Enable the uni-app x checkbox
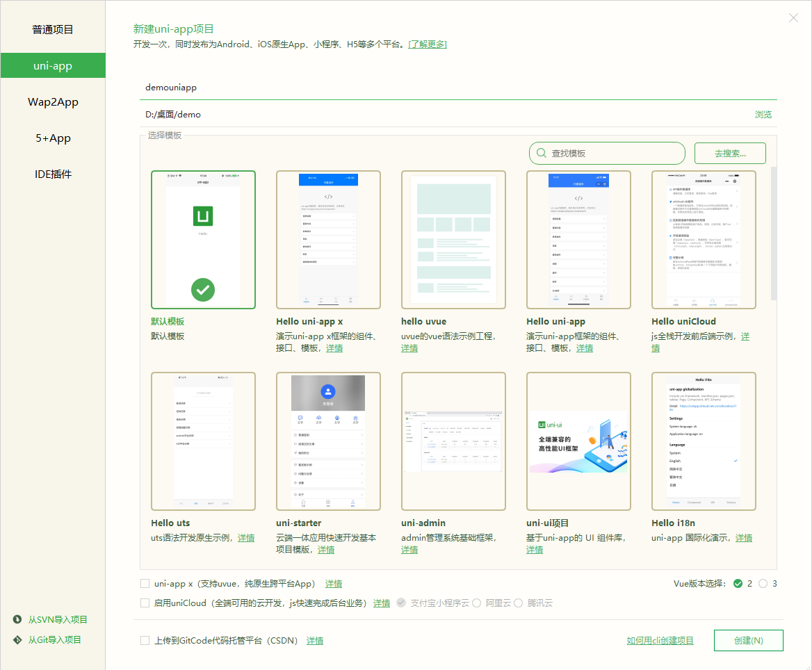Screen dimensions: 812x670 click(145, 584)
